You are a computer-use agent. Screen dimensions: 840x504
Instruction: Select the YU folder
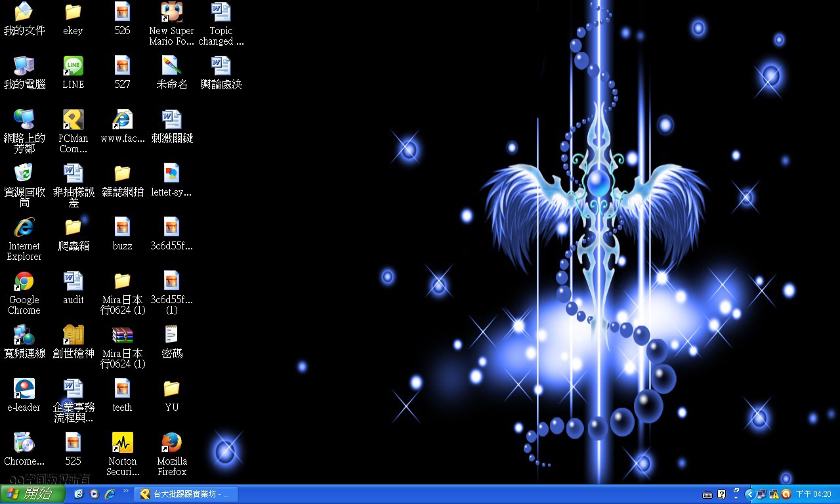coord(172,388)
